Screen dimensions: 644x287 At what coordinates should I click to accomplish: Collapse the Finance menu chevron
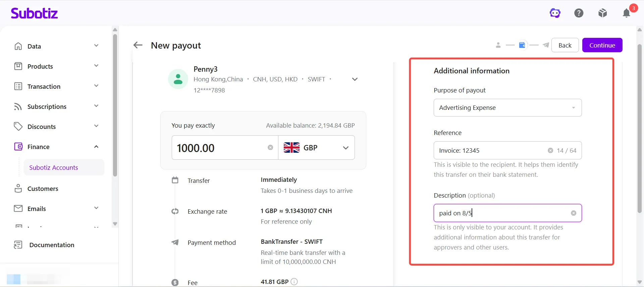(96, 147)
